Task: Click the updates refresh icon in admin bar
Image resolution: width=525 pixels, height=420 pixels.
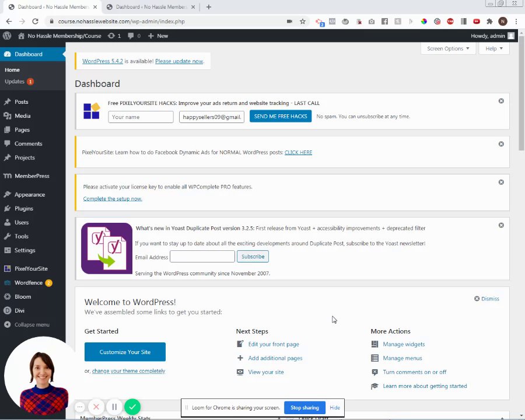Action: 111,36
